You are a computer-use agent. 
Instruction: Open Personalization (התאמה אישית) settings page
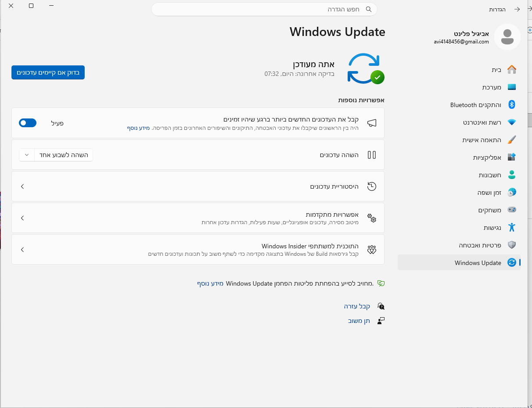[459, 140]
